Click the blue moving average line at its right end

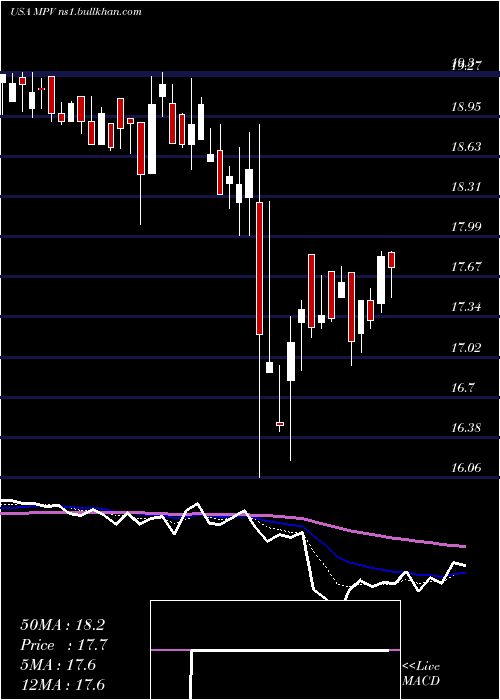463,573
